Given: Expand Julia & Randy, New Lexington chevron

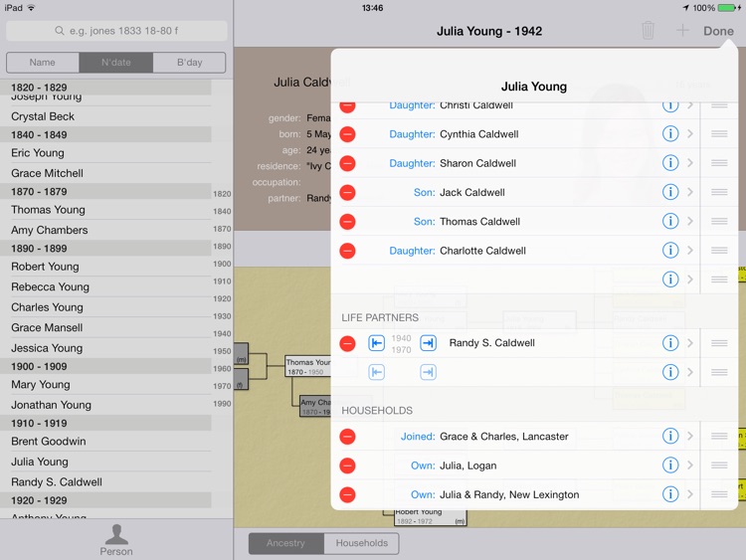Looking at the screenshot, I should click(690, 494).
